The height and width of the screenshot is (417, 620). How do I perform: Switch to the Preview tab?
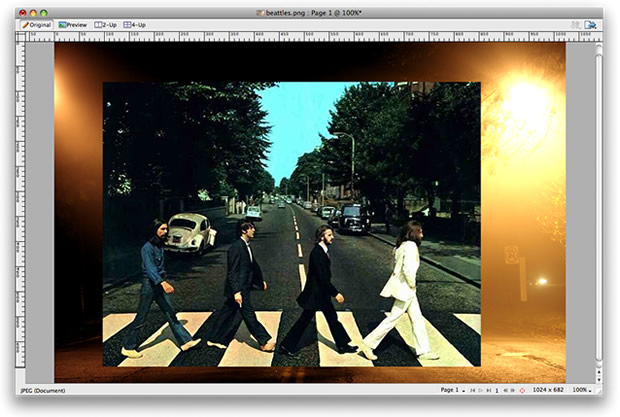73,24
